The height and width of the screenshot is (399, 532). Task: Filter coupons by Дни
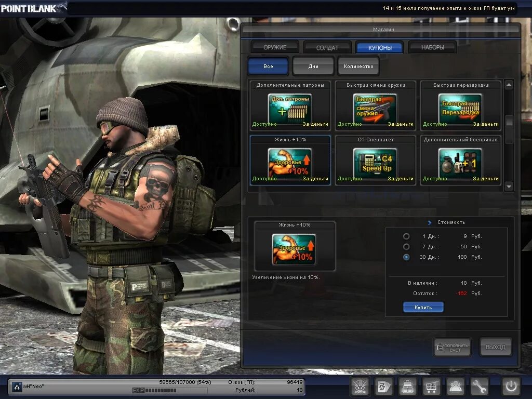pyautogui.click(x=313, y=66)
